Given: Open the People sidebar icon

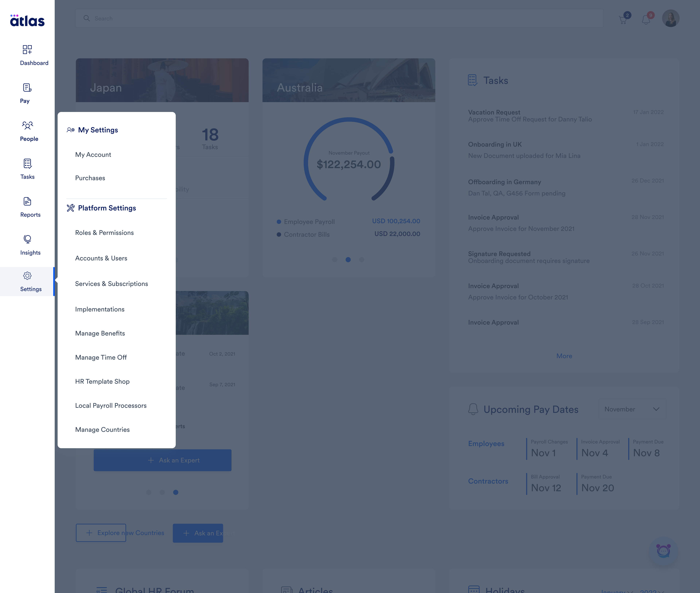Looking at the screenshot, I should point(27,126).
